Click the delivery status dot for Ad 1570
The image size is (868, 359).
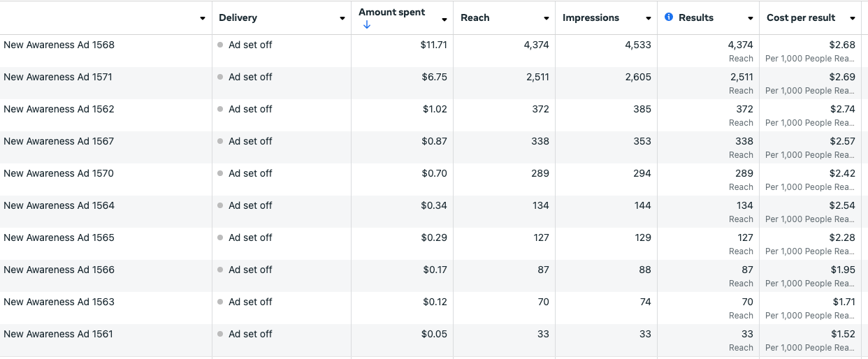point(220,173)
